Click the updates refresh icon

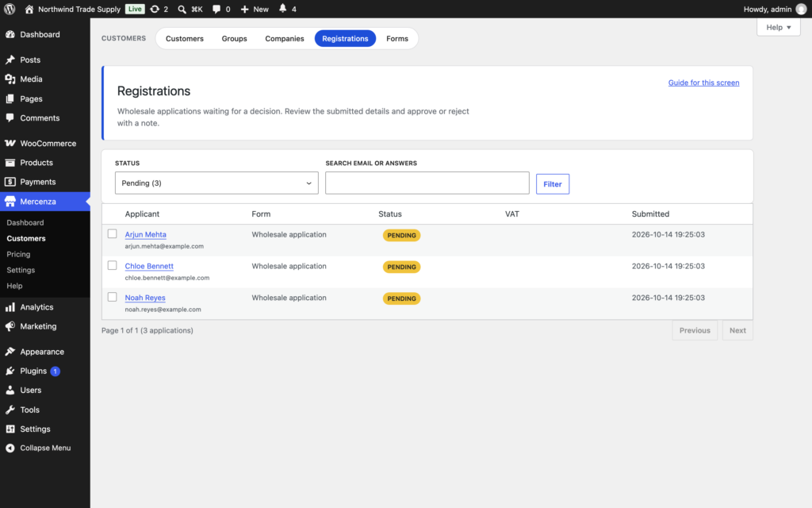pos(155,9)
